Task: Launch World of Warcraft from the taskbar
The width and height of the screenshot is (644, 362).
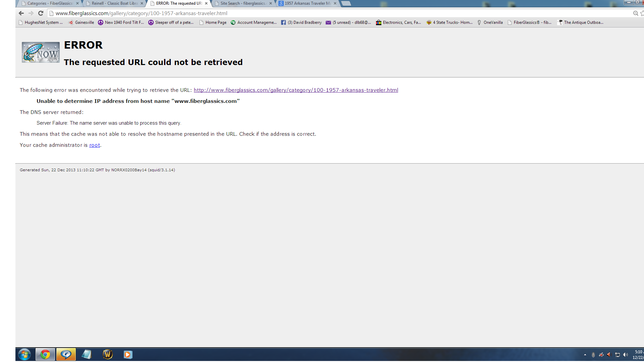Action: click(x=107, y=354)
